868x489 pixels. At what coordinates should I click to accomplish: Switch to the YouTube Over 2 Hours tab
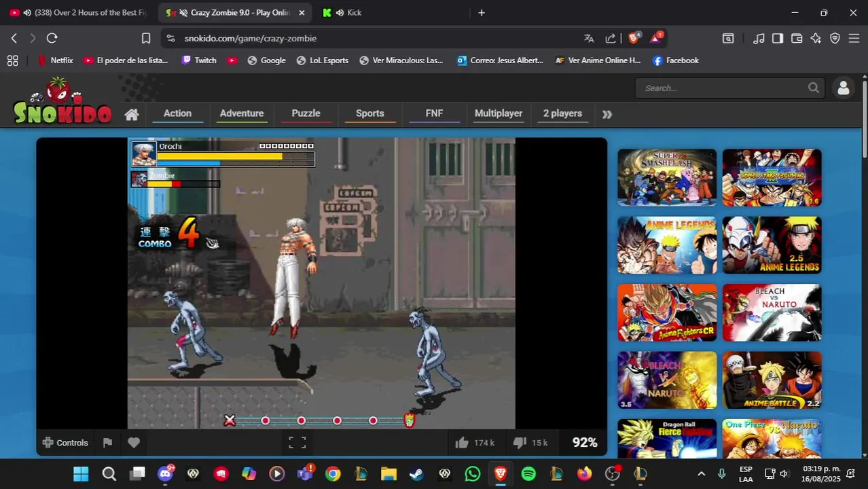coord(79,13)
